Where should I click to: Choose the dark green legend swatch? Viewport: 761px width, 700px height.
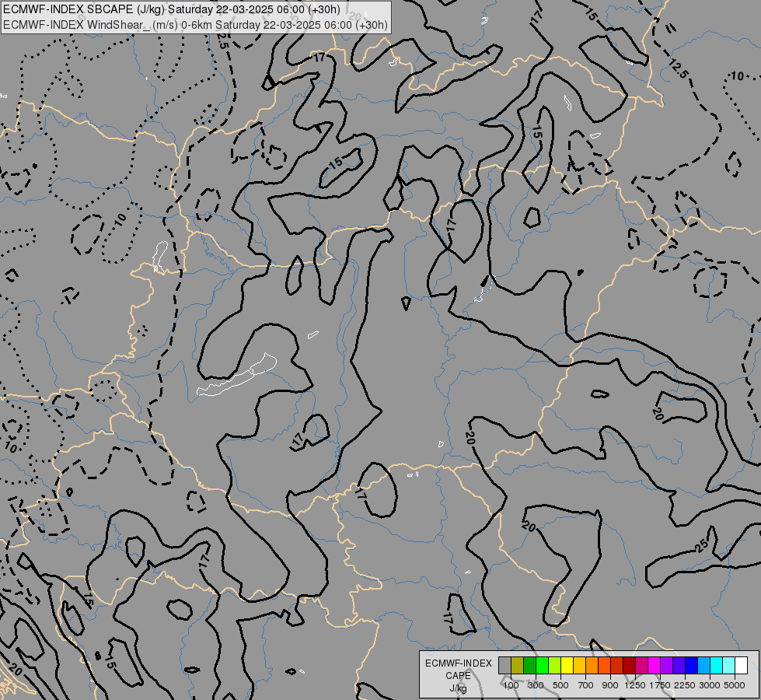(x=529, y=666)
